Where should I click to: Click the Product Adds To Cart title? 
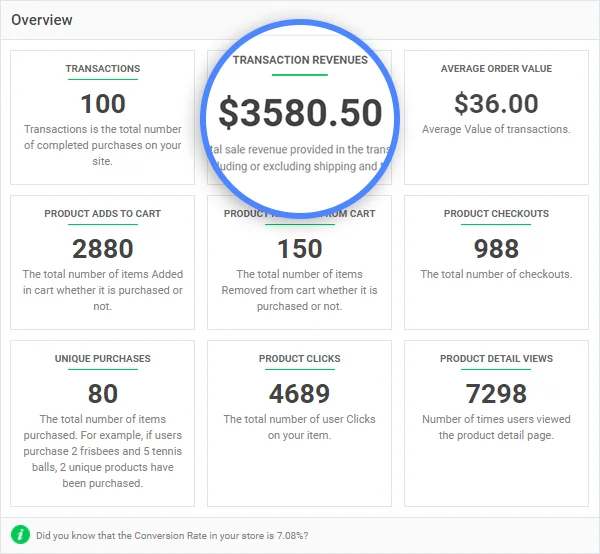point(103,214)
